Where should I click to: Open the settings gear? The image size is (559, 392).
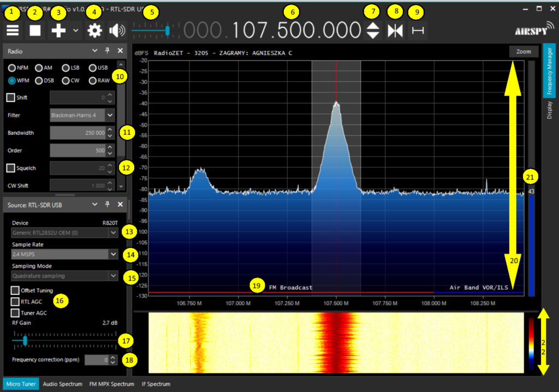94,31
